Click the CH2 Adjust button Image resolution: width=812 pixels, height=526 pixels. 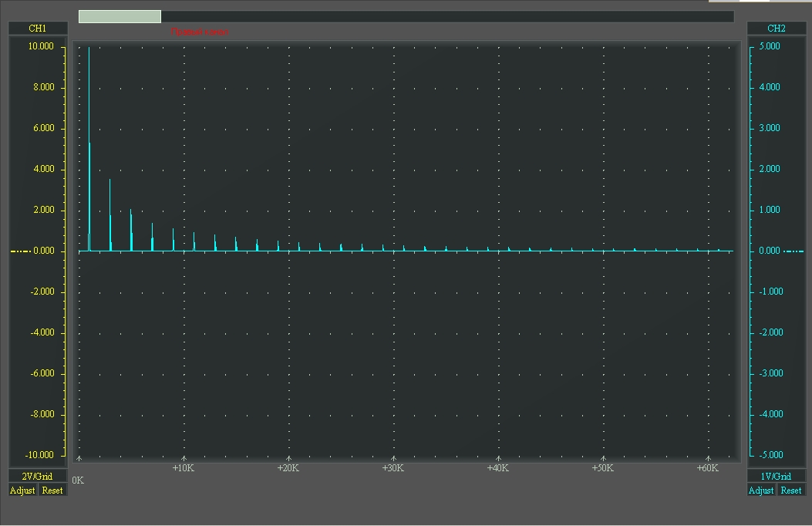(761, 491)
